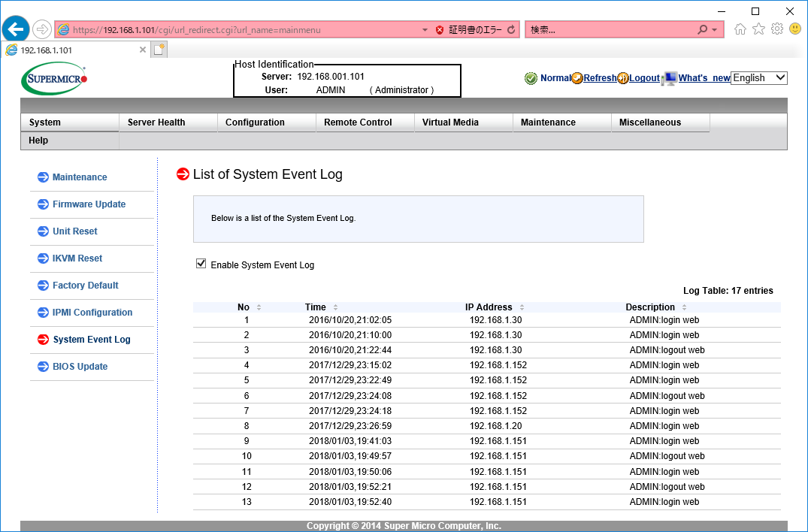Open the Configuration menu
The width and height of the screenshot is (808, 532).
(x=267, y=122)
